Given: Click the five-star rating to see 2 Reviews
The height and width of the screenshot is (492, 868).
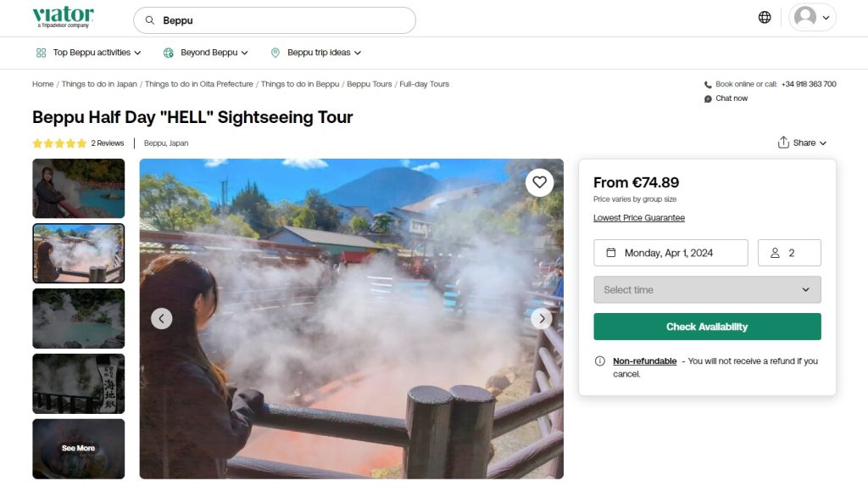Looking at the screenshot, I should tap(58, 143).
